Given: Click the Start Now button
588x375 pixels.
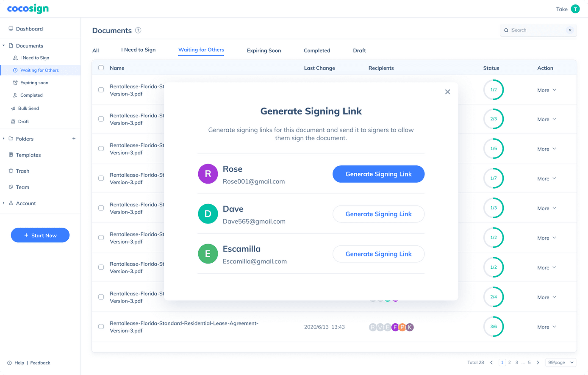Looking at the screenshot, I should [x=40, y=235].
